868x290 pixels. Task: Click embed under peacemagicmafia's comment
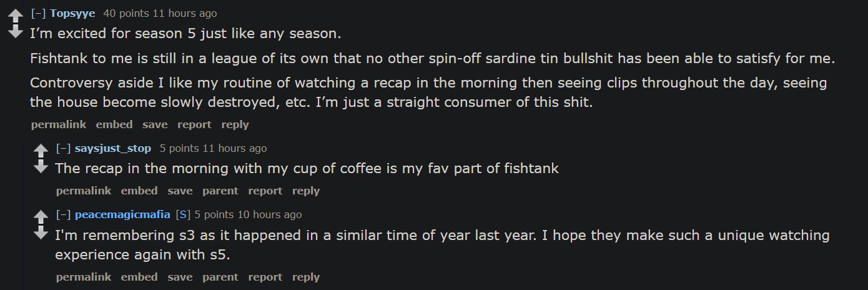point(139,277)
